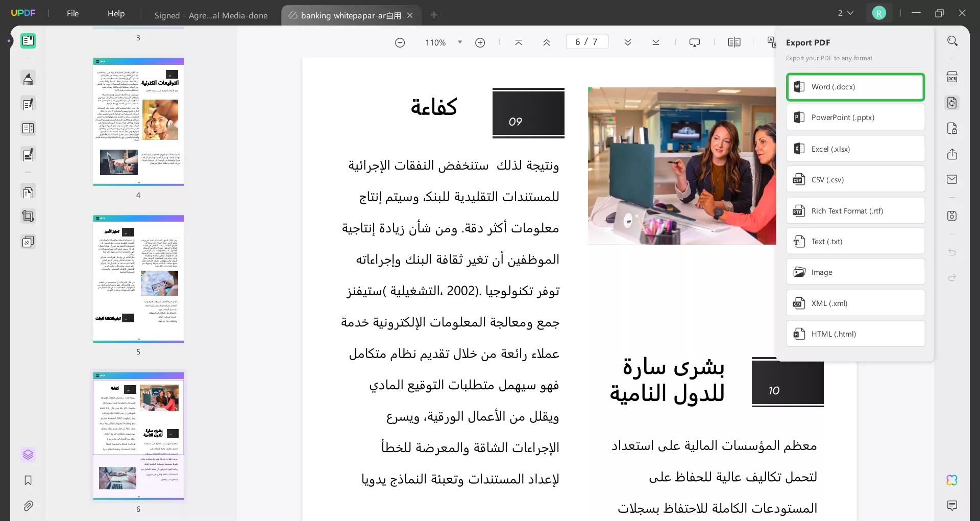Open the Attachments paperclip panel

(28, 506)
